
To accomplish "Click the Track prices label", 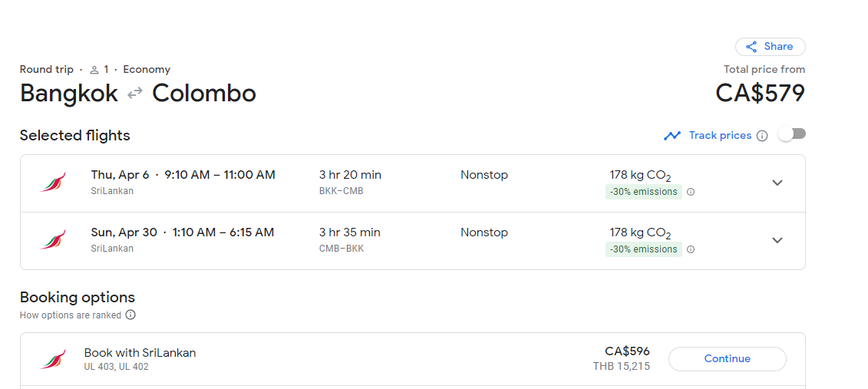I will click(x=720, y=135).
